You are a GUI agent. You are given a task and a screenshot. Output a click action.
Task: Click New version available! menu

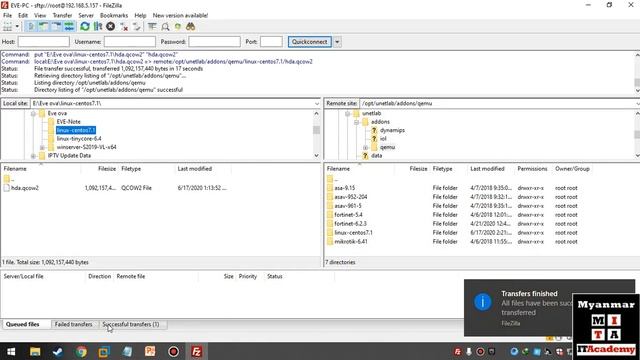point(180,15)
